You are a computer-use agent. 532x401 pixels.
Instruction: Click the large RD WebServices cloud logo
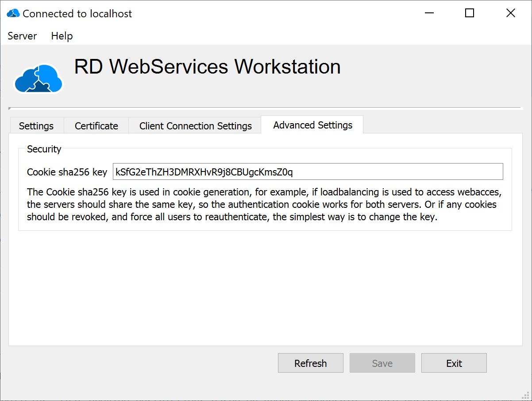[x=39, y=79]
